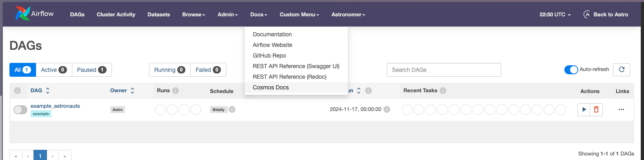Go to the DAGs nav item
Image resolution: width=644 pixels, height=160 pixels.
click(77, 14)
